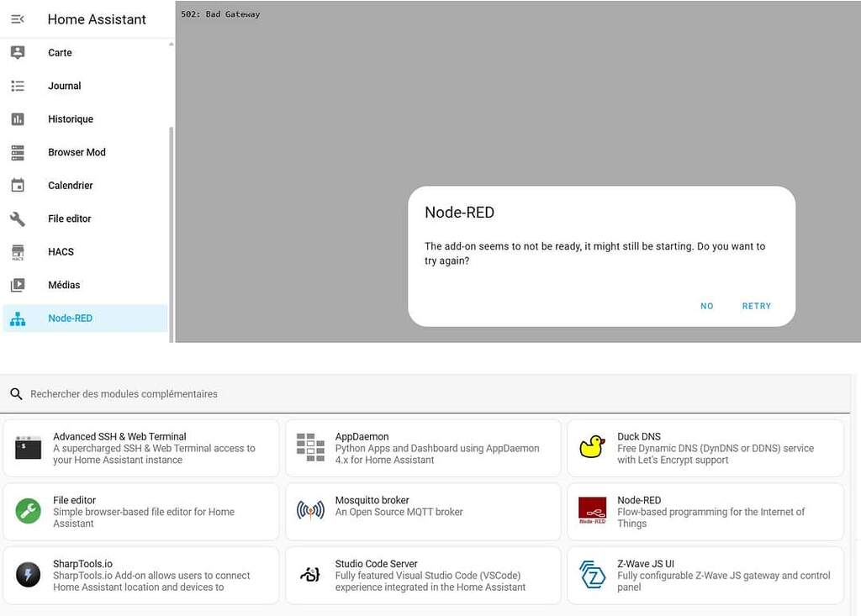Open the Z-Wave JS UI add-on

pos(705,575)
